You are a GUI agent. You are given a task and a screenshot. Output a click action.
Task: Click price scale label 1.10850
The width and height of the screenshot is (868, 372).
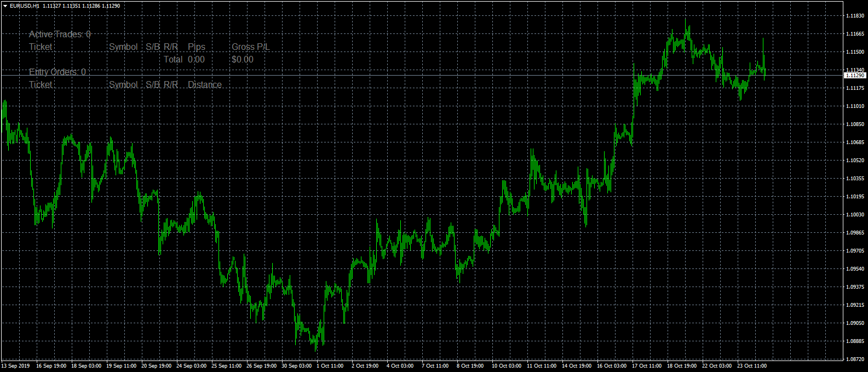[855, 124]
